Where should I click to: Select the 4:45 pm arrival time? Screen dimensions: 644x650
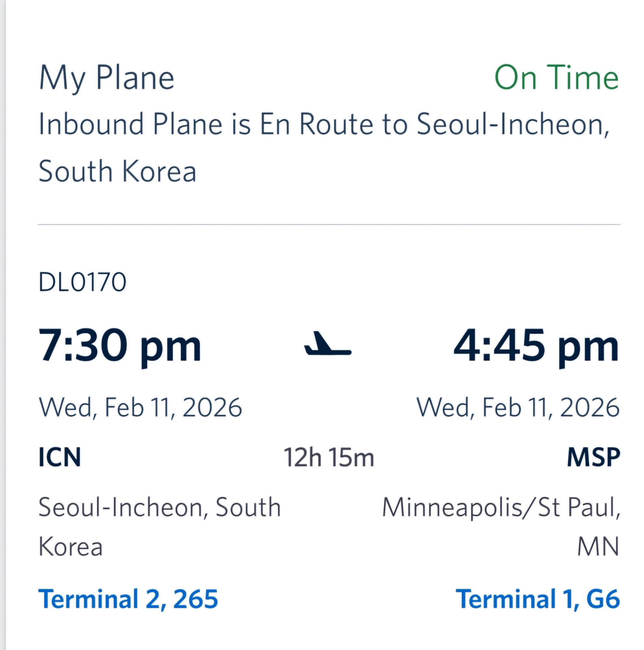coord(536,345)
